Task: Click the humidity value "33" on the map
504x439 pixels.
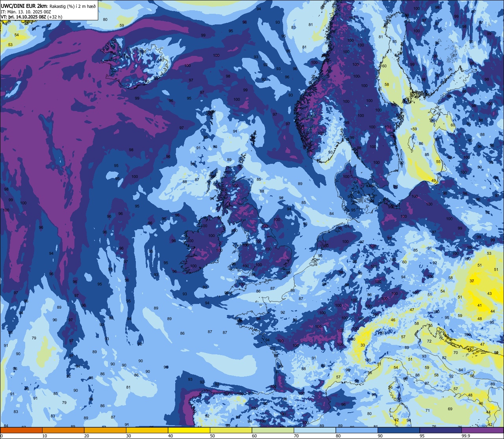Action: (x=362, y=345)
